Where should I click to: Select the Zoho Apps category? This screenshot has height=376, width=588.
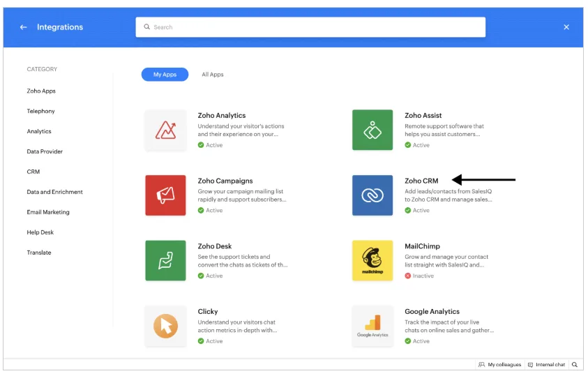pyautogui.click(x=41, y=91)
